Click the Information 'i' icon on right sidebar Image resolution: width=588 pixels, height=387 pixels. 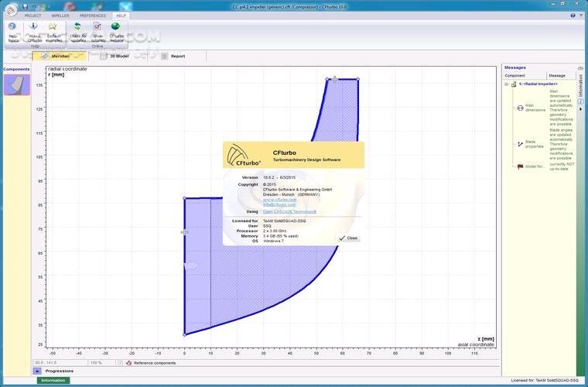pos(580,101)
